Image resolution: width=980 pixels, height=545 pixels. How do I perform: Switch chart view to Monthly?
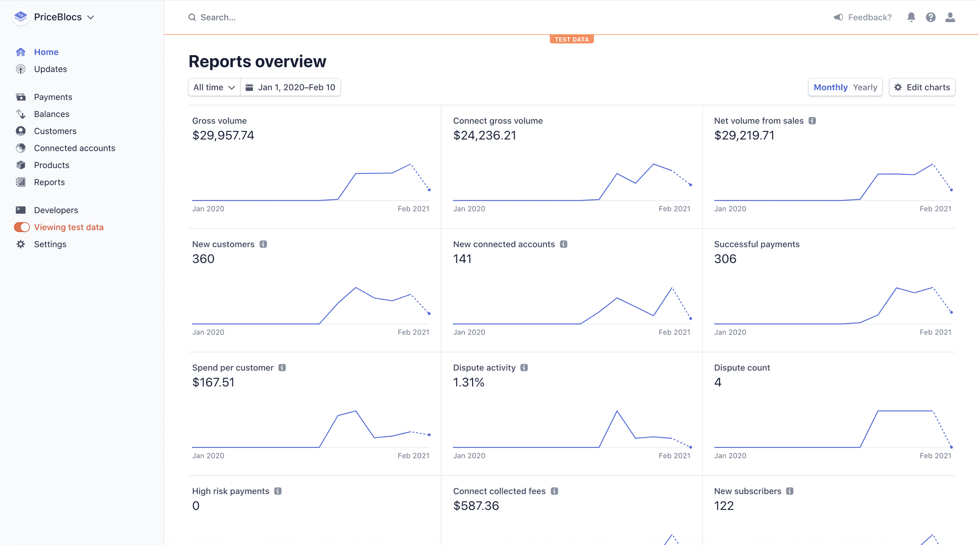[x=831, y=87]
